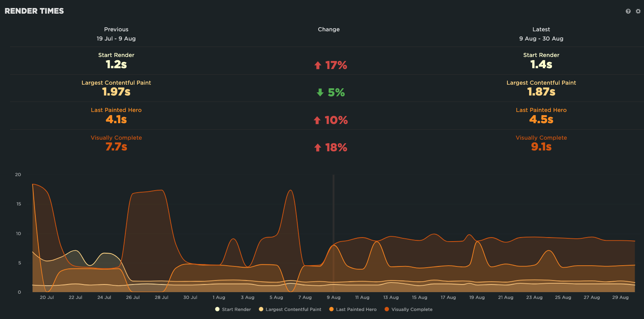The image size is (644, 319).
Task: Click the green down arrow beside 5%
Action: (x=320, y=93)
